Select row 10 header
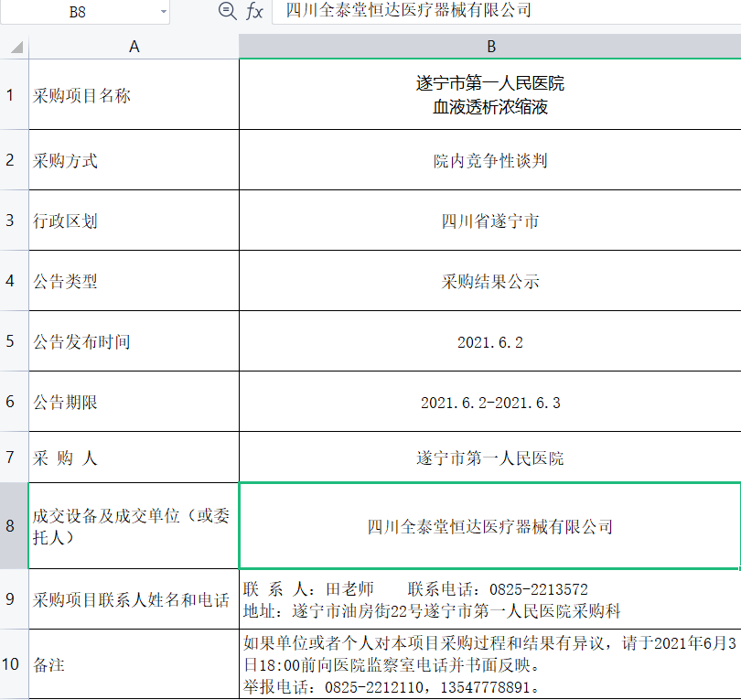The image size is (741, 700). [14, 664]
